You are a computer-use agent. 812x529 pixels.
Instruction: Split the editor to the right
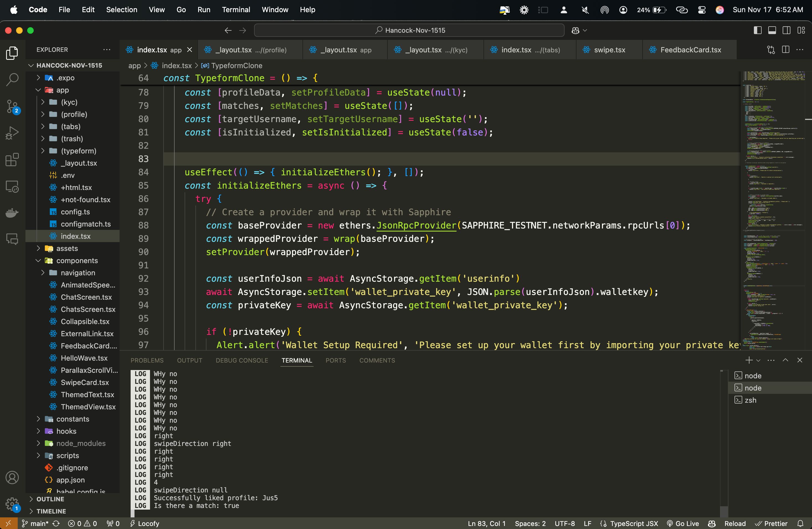tap(785, 50)
